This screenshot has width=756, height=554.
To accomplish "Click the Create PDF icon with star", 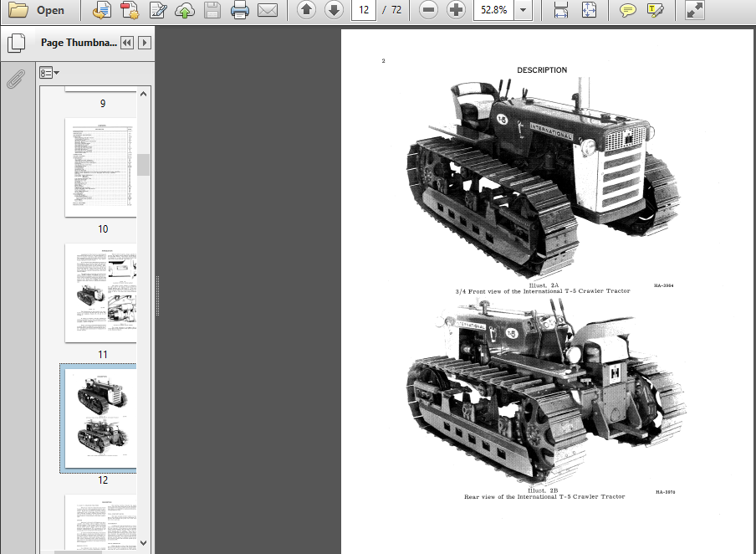I will tap(130, 10).
